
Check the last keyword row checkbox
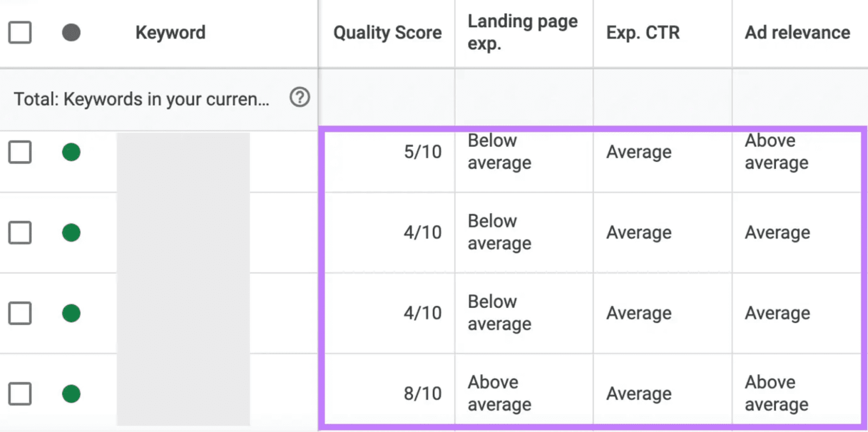tap(20, 393)
